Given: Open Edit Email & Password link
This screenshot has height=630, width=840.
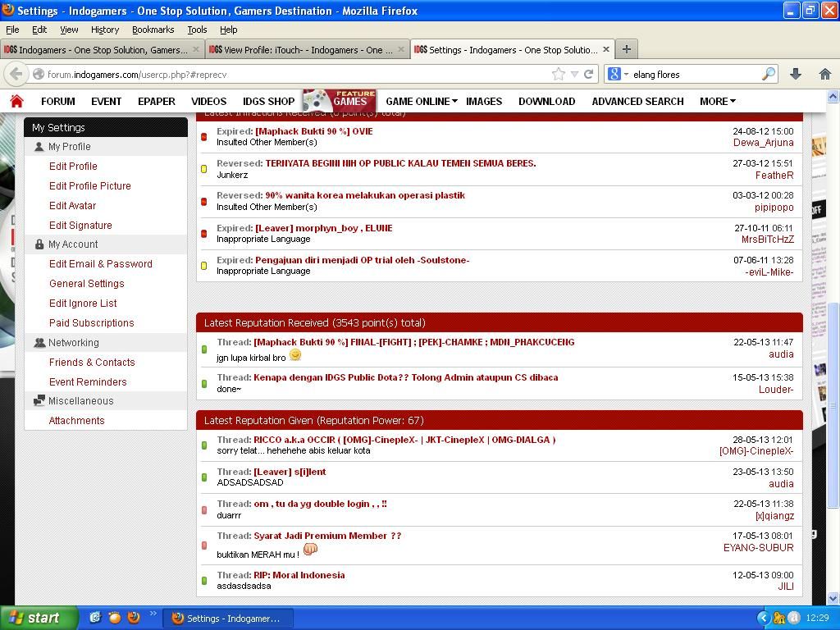Looking at the screenshot, I should (101, 263).
